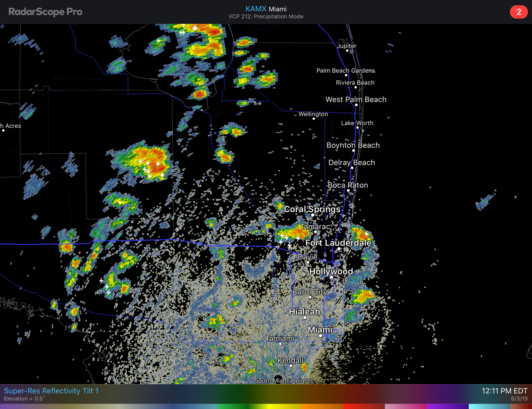Open the red warnings badge showing 2
The width and height of the screenshot is (532, 409).
pos(518,12)
